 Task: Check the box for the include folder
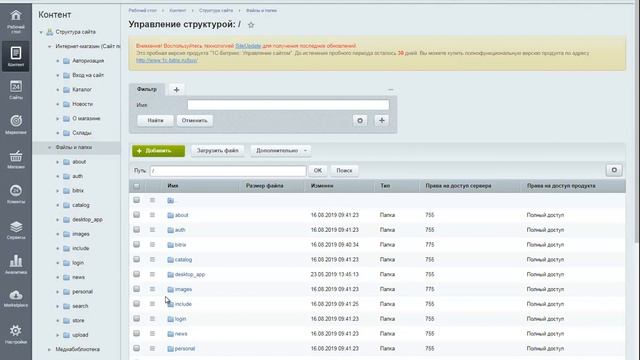click(136, 304)
